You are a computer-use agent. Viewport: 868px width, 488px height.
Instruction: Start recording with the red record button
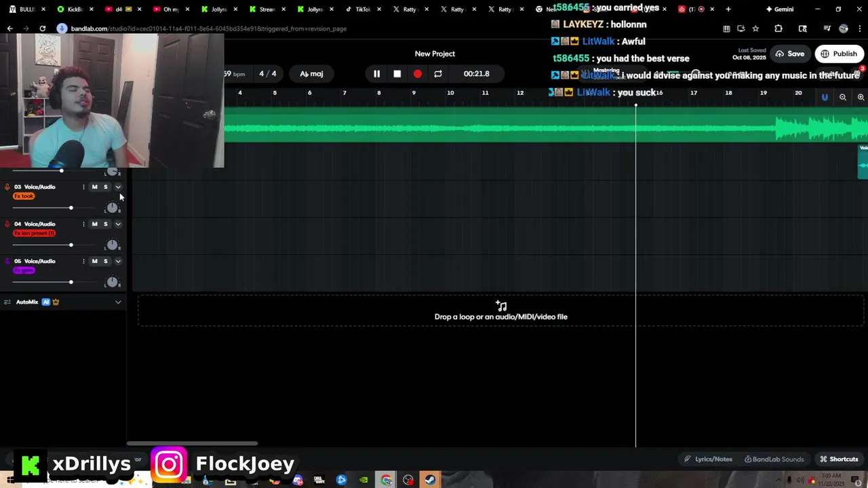[417, 74]
